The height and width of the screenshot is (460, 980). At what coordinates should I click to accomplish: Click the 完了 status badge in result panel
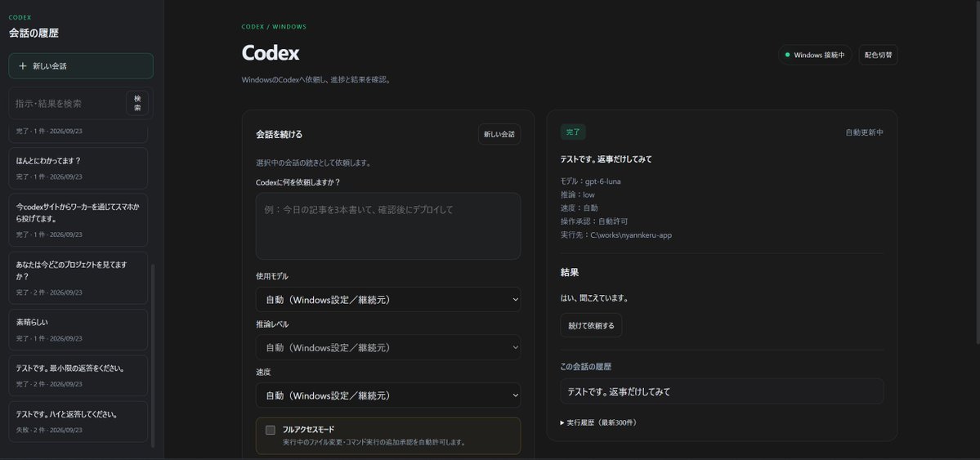pos(572,132)
